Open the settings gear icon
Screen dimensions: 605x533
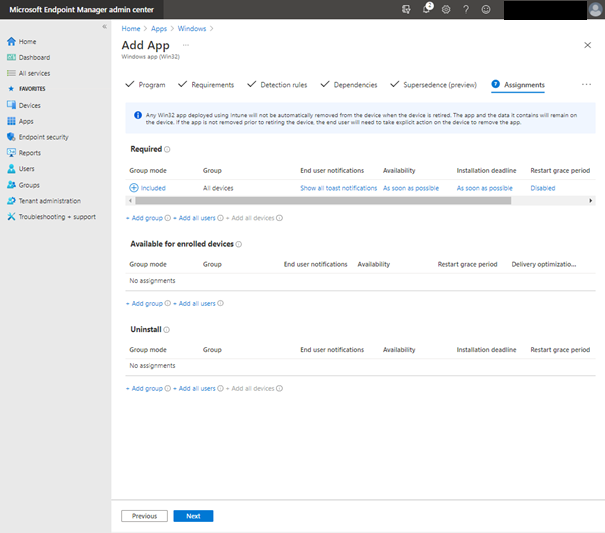pyautogui.click(x=446, y=9)
